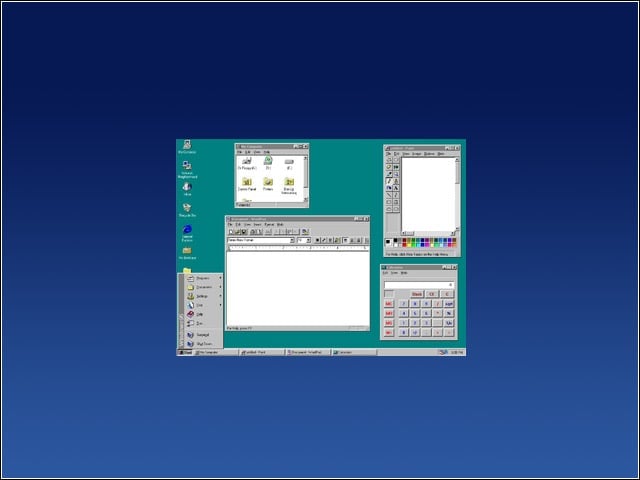Expand Programs in the Start menu

(203, 278)
